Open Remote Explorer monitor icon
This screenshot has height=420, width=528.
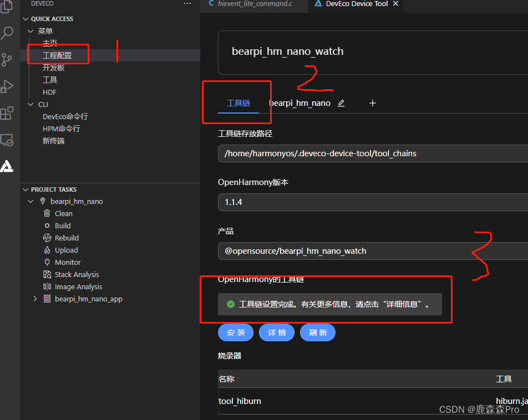[7, 140]
